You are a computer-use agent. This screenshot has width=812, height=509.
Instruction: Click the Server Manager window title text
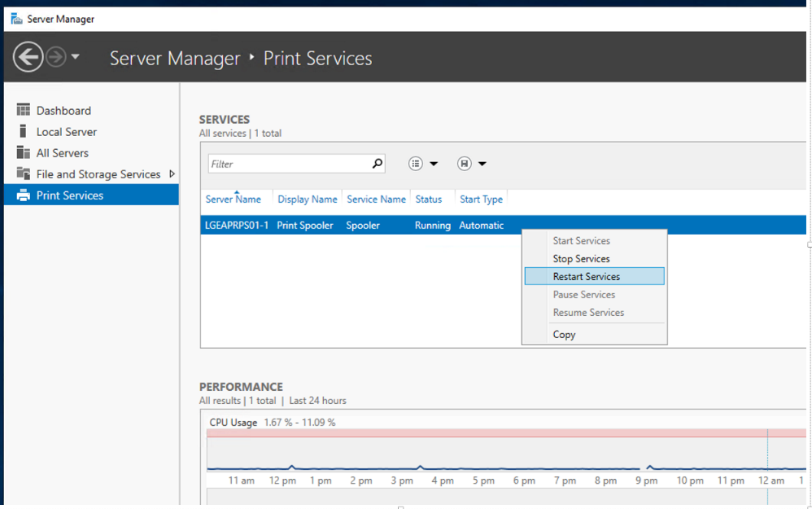pyautogui.click(x=60, y=20)
